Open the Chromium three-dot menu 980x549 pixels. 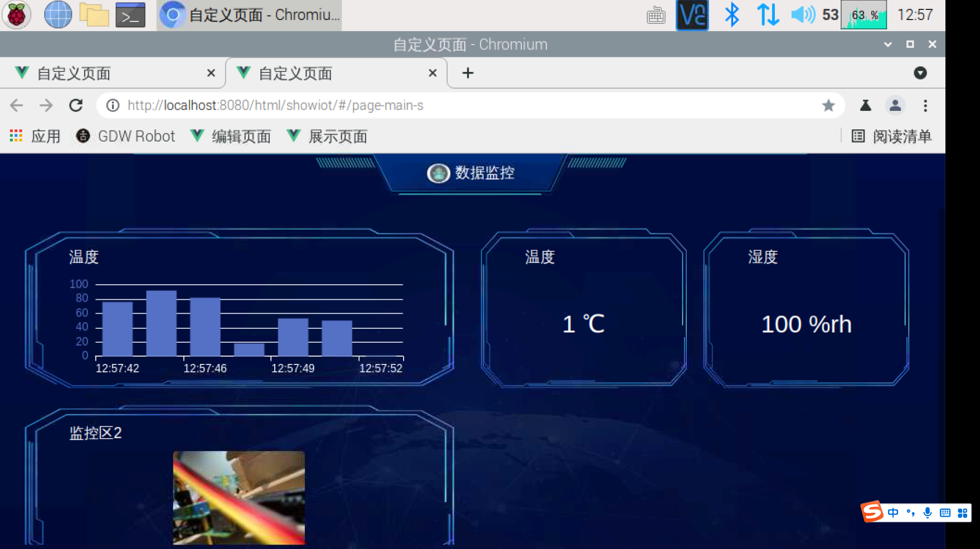coord(925,105)
